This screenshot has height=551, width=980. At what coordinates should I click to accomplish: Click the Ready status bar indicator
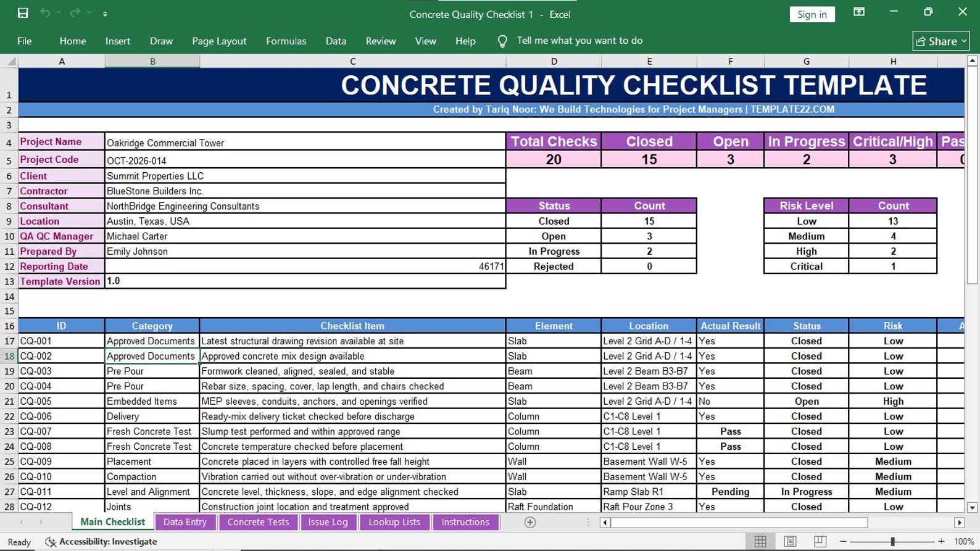click(19, 542)
